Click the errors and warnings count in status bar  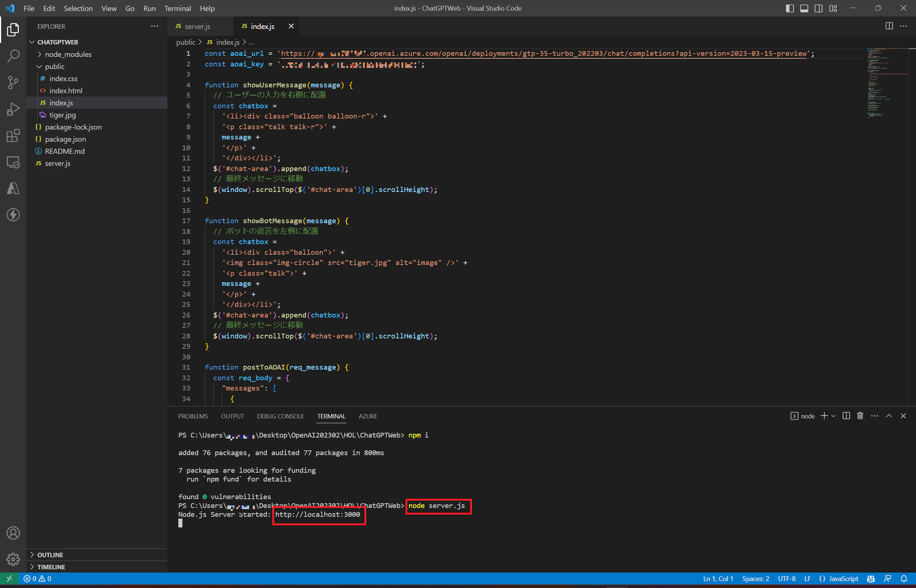click(37, 578)
